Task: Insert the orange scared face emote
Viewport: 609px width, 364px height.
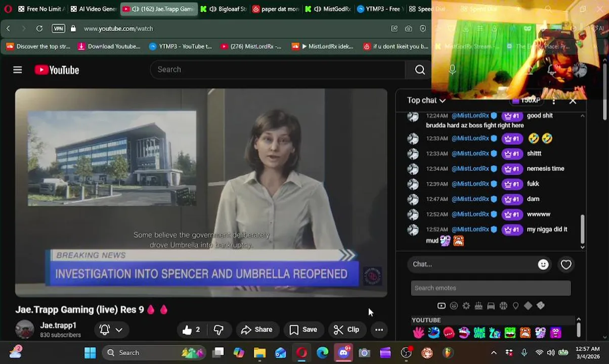Action: (525, 332)
